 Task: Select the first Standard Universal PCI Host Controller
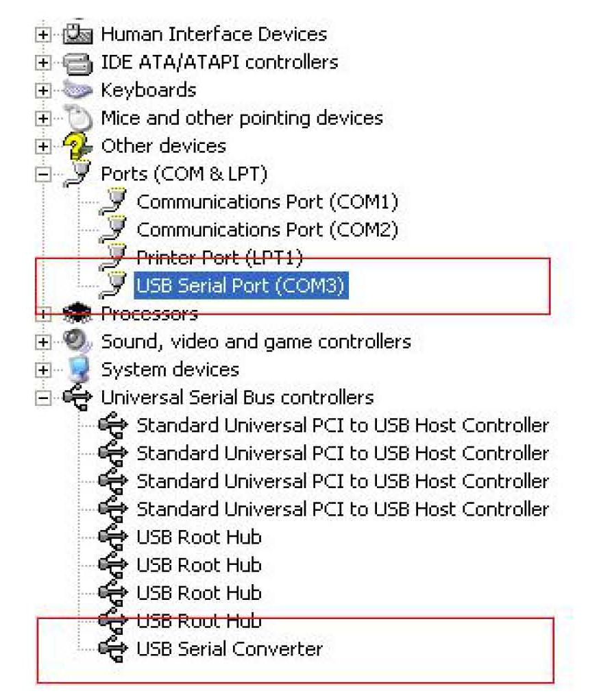(x=343, y=426)
